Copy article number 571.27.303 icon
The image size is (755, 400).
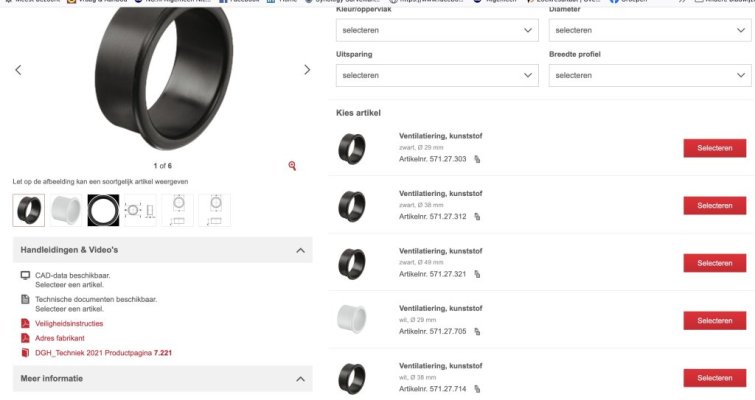[x=477, y=159]
